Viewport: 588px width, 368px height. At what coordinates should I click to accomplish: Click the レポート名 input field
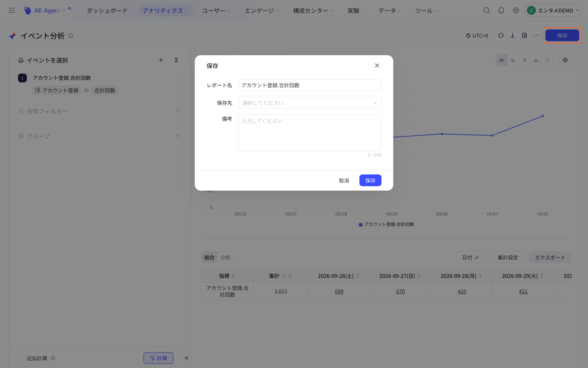click(x=310, y=85)
